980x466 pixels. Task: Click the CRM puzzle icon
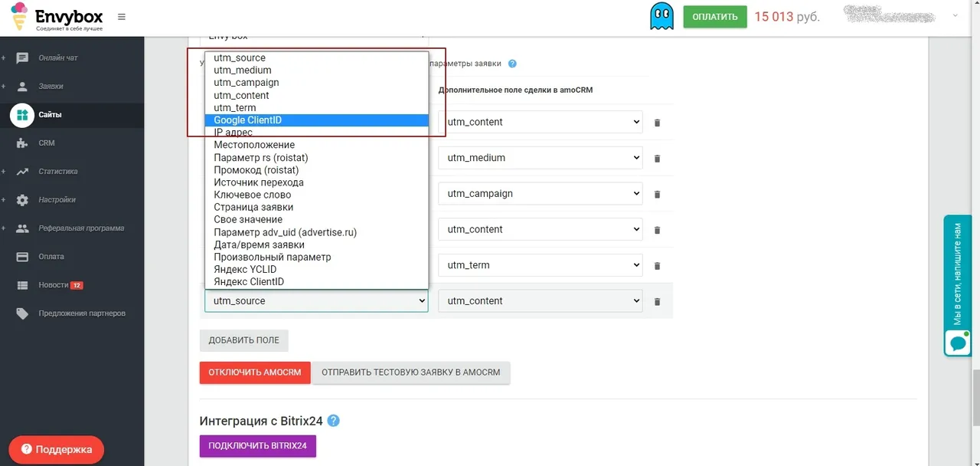coord(22,143)
